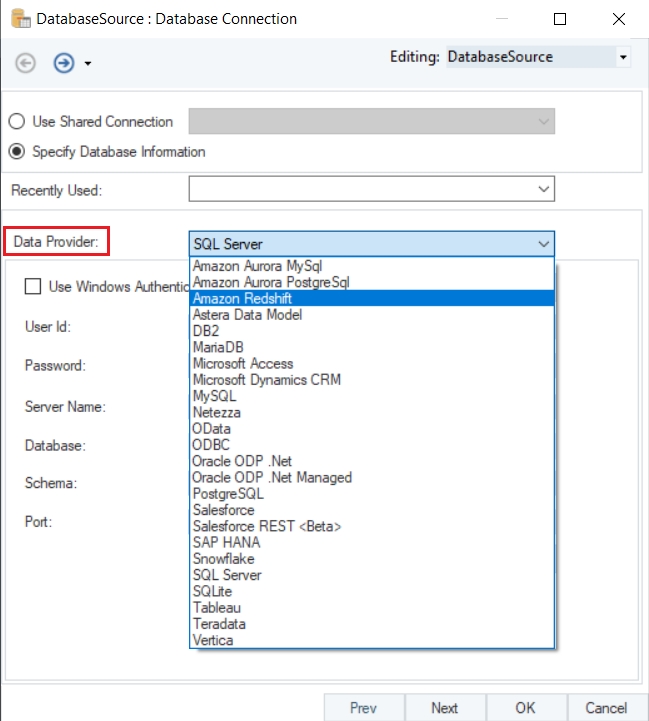649x721 pixels.
Task: Select the Use Shared Connection radio button
Action: coord(17,122)
